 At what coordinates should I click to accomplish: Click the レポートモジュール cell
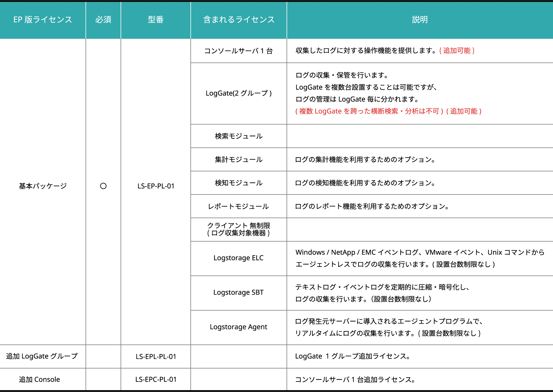[238, 206]
